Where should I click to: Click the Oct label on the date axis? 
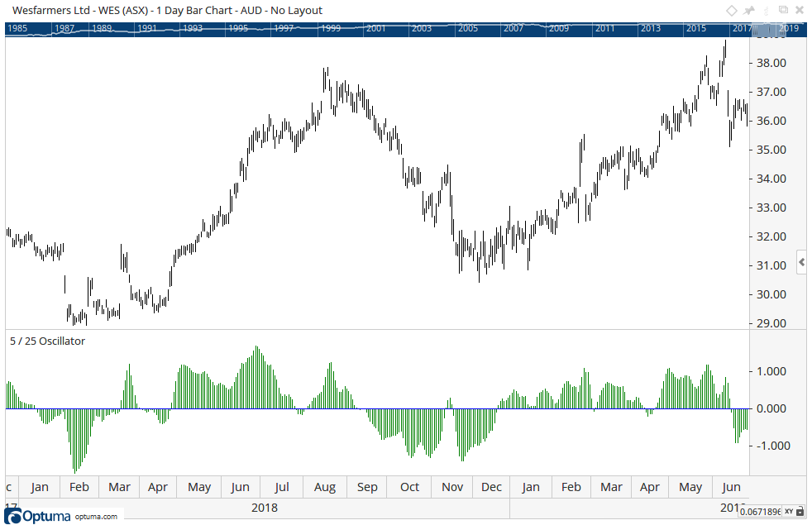pos(409,487)
